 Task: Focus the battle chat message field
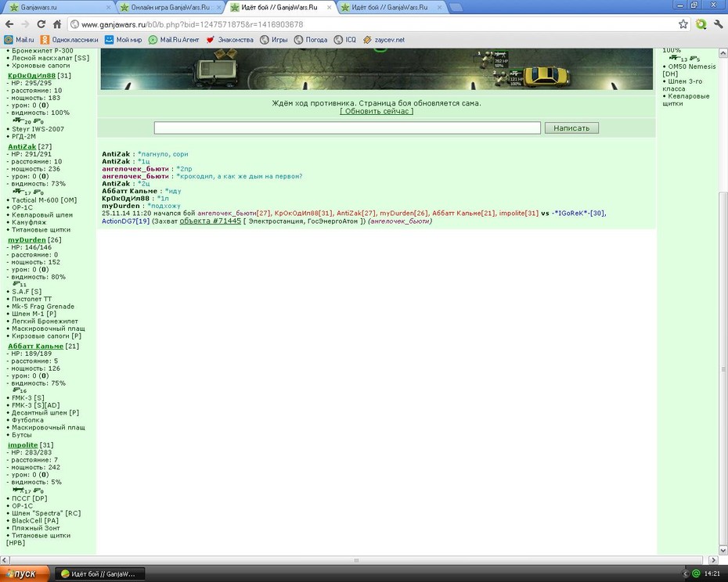tap(348, 128)
